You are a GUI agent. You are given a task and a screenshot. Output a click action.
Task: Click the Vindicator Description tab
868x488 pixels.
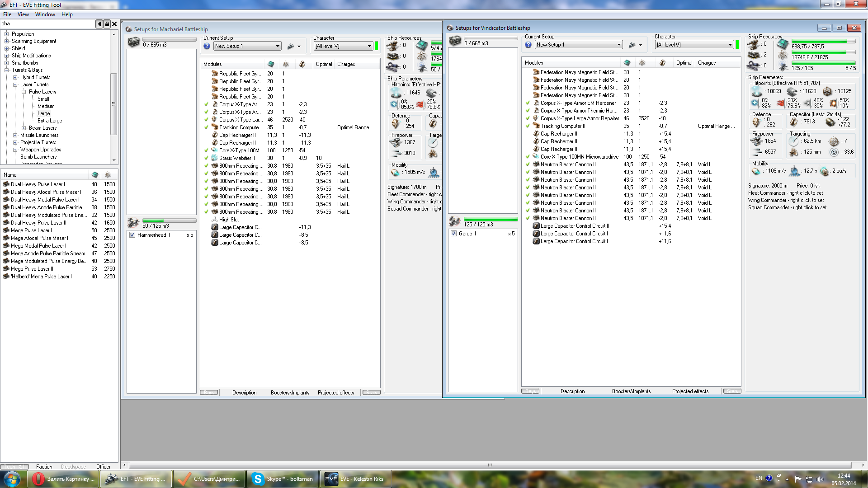pyautogui.click(x=573, y=391)
